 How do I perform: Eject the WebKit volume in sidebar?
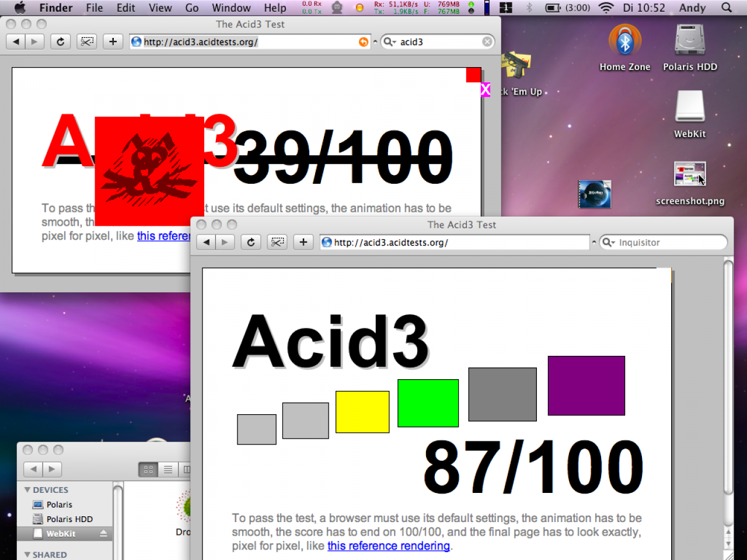point(104,534)
